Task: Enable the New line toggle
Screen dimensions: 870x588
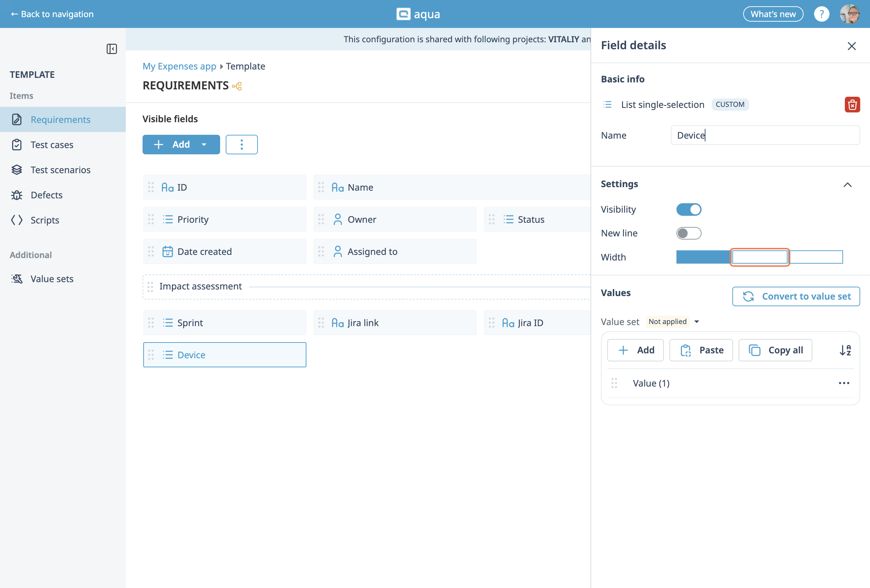Action: click(x=688, y=233)
